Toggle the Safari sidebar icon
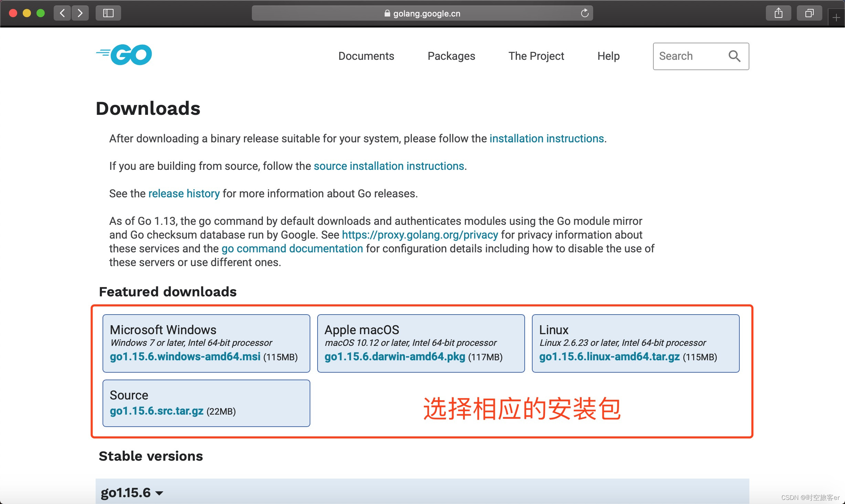 click(x=108, y=13)
